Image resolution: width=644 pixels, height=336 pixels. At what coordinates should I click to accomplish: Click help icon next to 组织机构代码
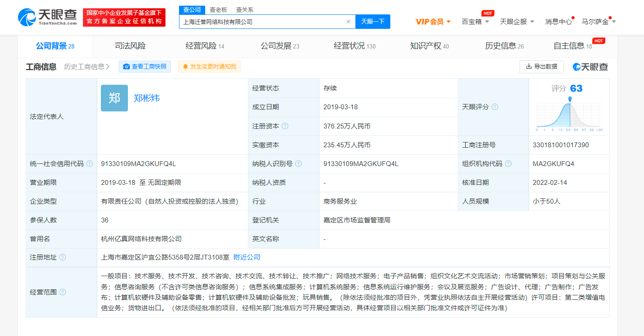[x=509, y=164]
